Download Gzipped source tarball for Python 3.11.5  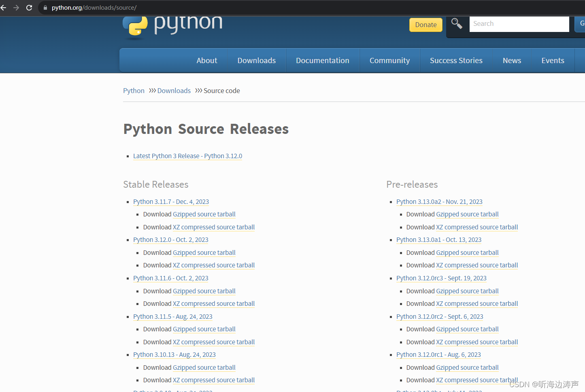(204, 329)
